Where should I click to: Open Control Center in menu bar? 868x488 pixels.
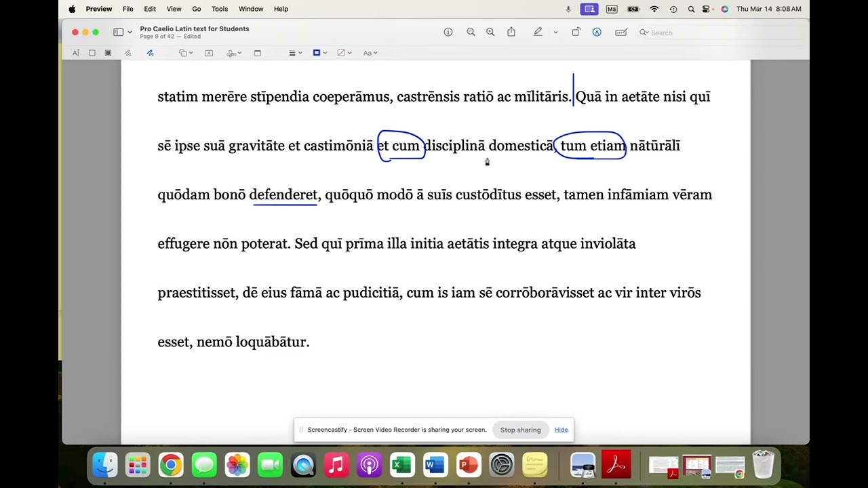(707, 9)
